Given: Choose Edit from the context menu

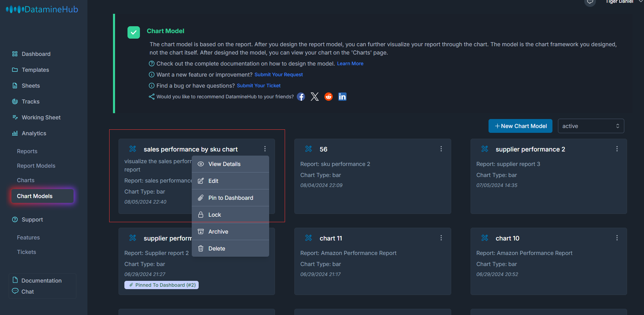Looking at the screenshot, I should pyautogui.click(x=230, y=181).
